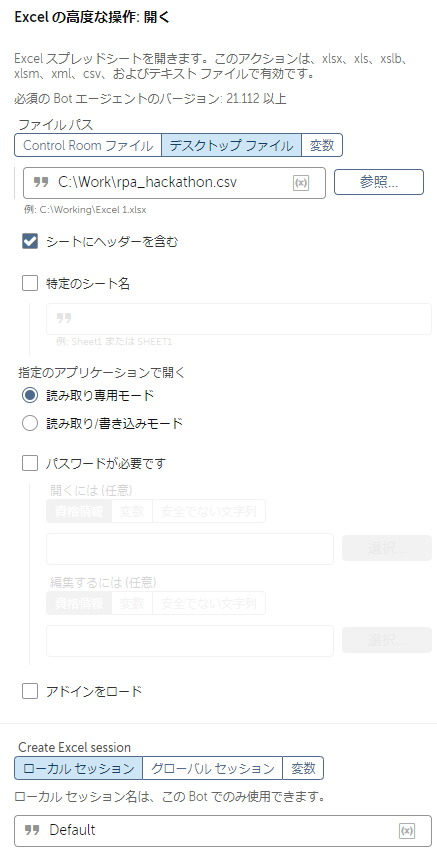Image resolution: width=437 pixels, height=851 pixels.
Task: Click the quote icon in the Default session field
Action: [32, 830]
